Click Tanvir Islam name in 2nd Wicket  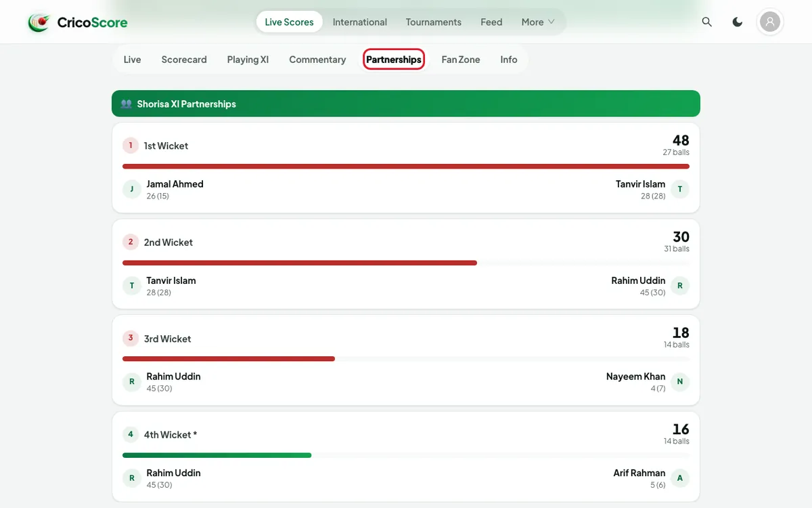(x=171, y=280)
